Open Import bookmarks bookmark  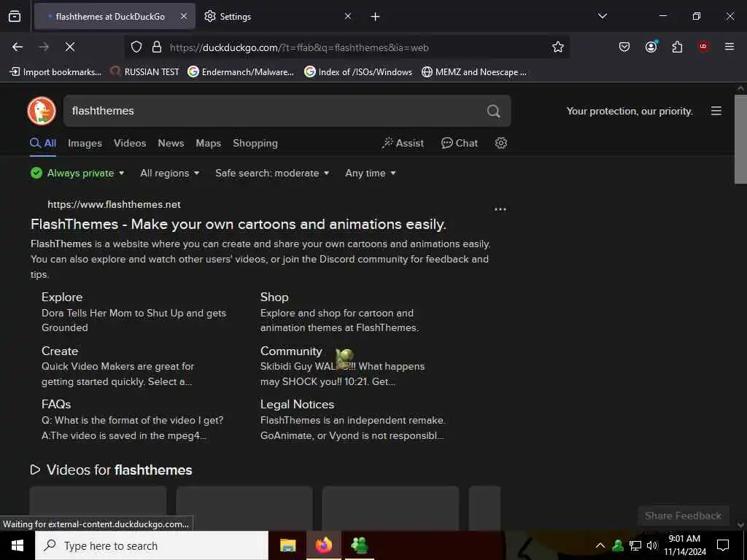tap(55, 72)
